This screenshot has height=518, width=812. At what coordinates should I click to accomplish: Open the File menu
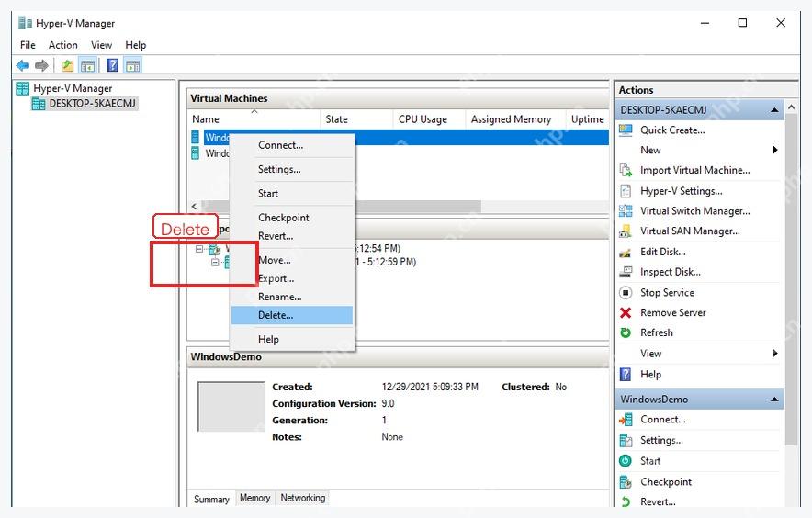[x=28, y=45]
